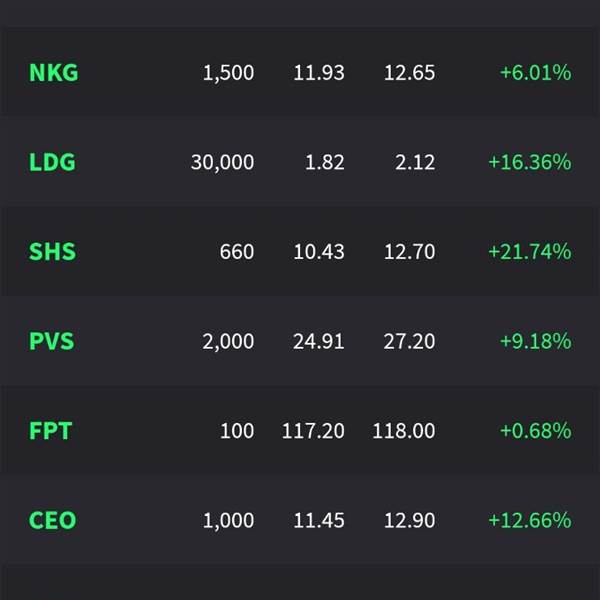This screenshot has height=600, width=600.
Task: Click the 2.12 current price of LDG
Action: (415, 162)
